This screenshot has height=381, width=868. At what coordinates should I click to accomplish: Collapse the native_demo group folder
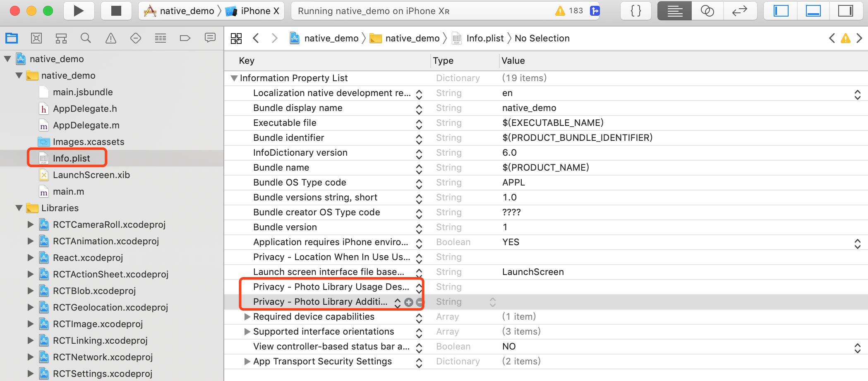[19, 75]
